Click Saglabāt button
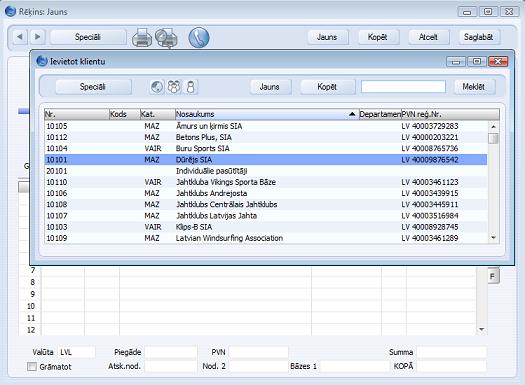Image resolution: width=525 pixels, height=385 pixels. point(478,37)
